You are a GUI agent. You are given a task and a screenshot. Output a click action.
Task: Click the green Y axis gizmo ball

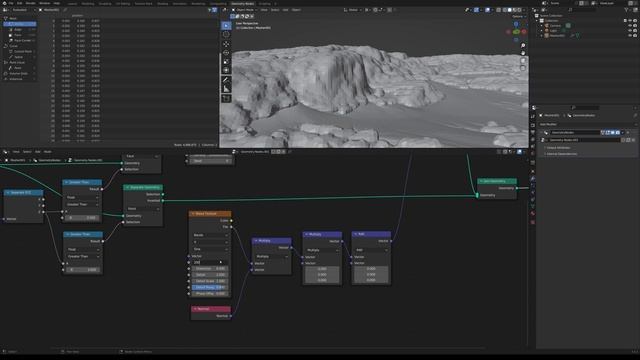tap(516, 32)
